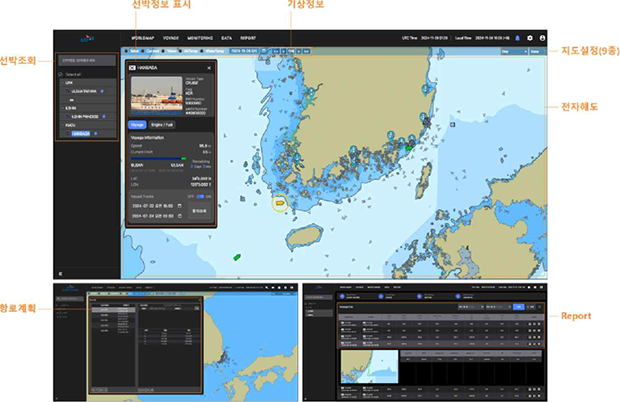
Task: Click the user profile icon
Action: click(x=541, y=38)
